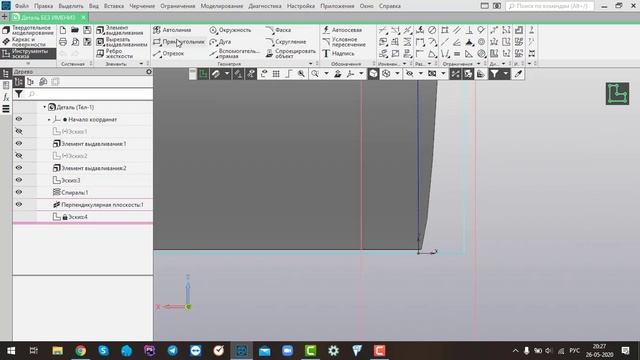This screenshot has width=640, height=360.
Task: Select the Фаска chamfer tool
Action: (278, 30)
